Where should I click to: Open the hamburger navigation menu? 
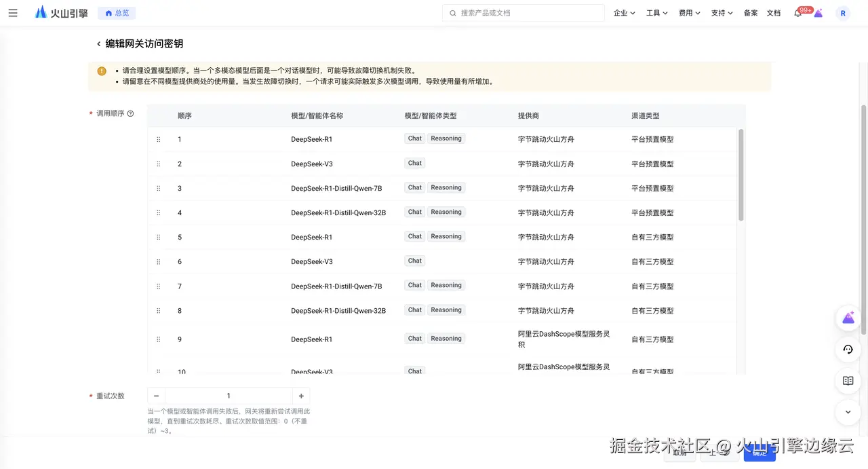click(13, 13)
